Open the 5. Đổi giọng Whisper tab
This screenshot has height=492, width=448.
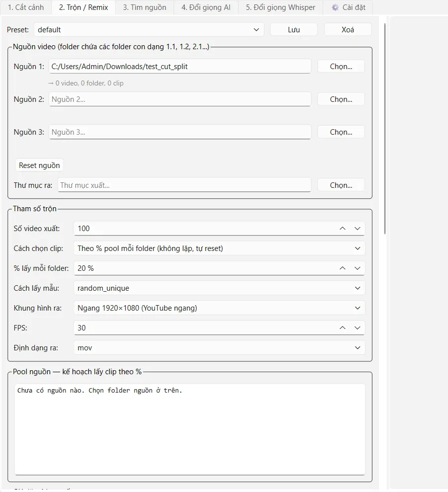pyautogui.click(x=281, y=7)
